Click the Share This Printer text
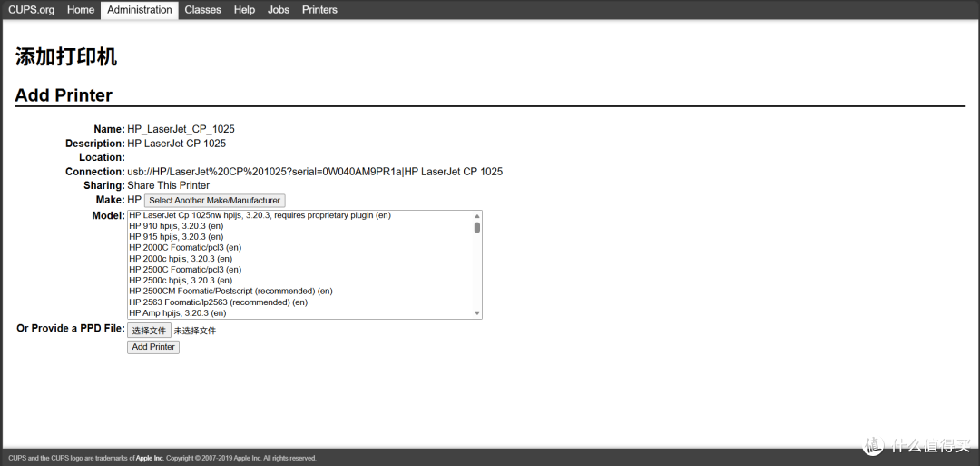This screenshot has height=466, width=980. pos(169,186)
